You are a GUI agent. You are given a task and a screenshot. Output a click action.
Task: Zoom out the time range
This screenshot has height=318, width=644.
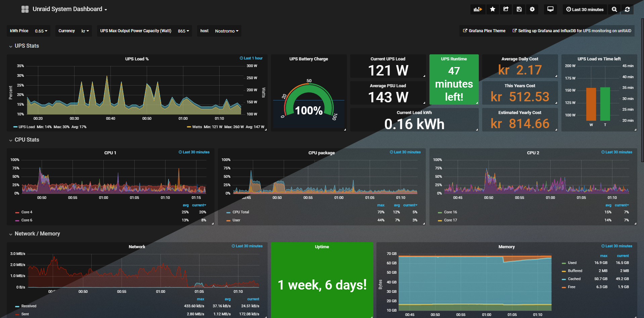click(614, 9)
